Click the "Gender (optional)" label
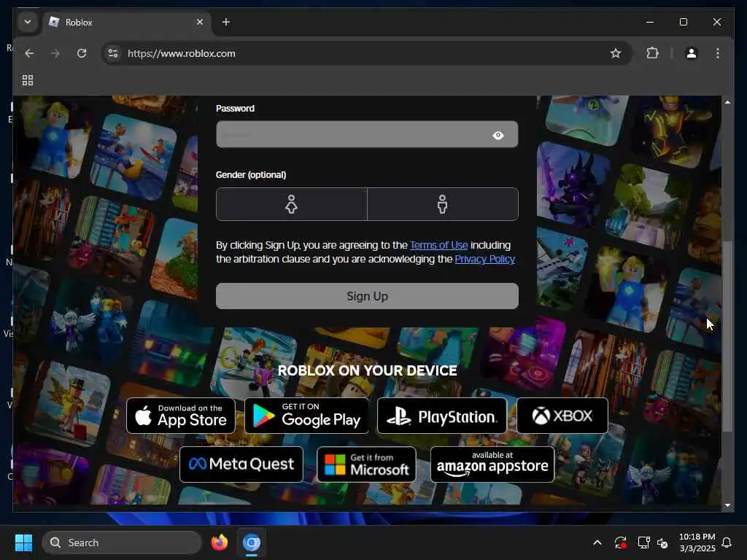The width and height of the screenshot is (747, 560). pyautogui.click(x=251, y=175)
